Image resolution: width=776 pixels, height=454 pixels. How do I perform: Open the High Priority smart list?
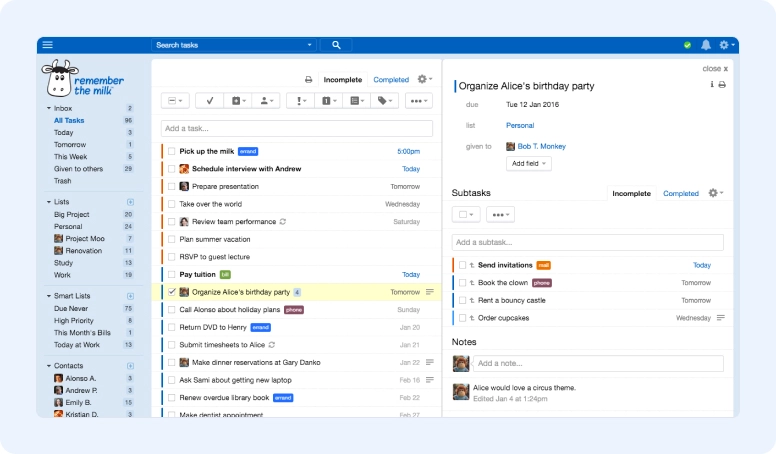click(x=74, y=320)
